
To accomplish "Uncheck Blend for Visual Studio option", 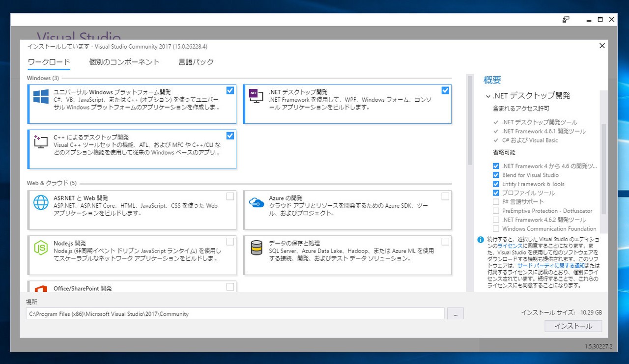I will [x=496, y=175].
